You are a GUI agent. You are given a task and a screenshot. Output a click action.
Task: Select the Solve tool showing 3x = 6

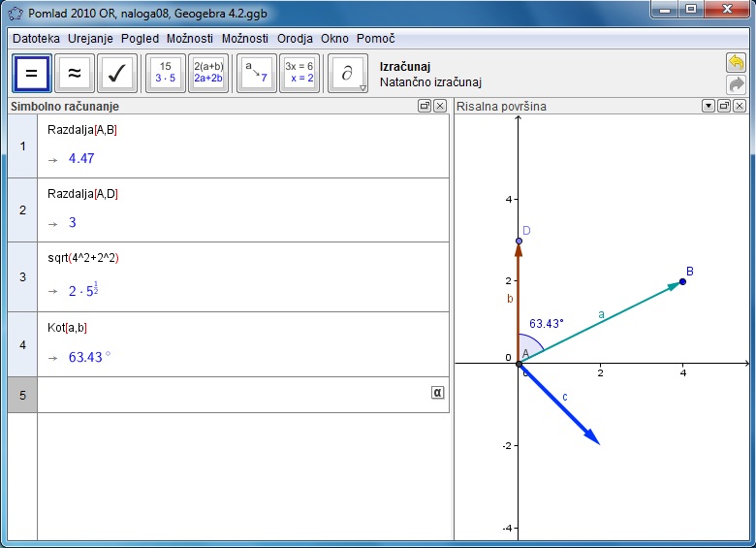coord(299,73)
